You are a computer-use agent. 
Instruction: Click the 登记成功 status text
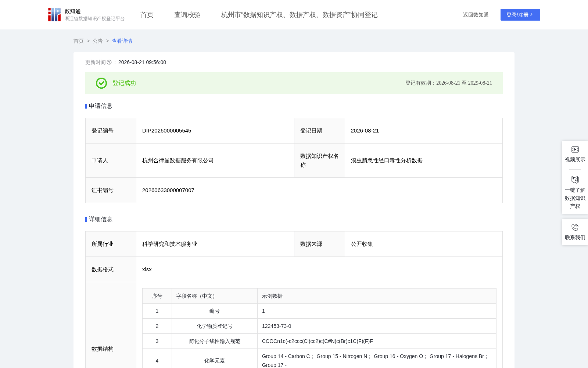tap(124, 83)
